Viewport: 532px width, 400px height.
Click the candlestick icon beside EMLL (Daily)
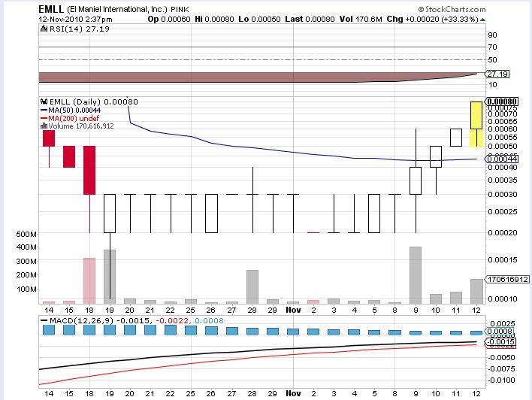click(x=44, y=102)
